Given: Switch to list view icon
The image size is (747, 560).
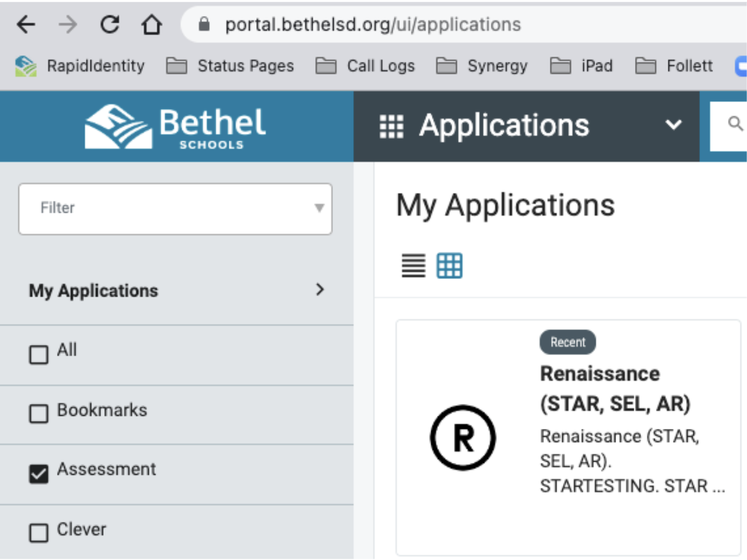Looking at the screenshot, I should (413, 266).
